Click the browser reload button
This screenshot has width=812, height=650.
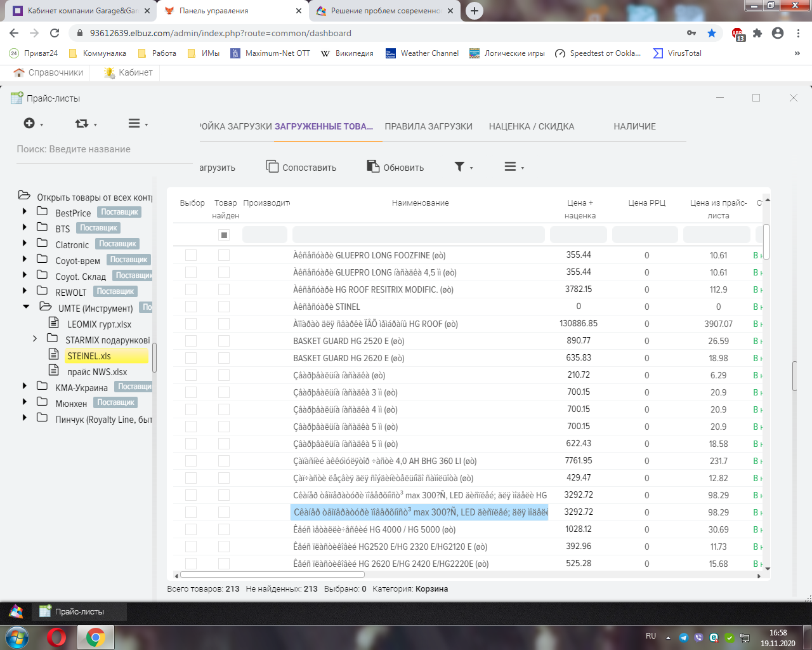tap(55, 33)
